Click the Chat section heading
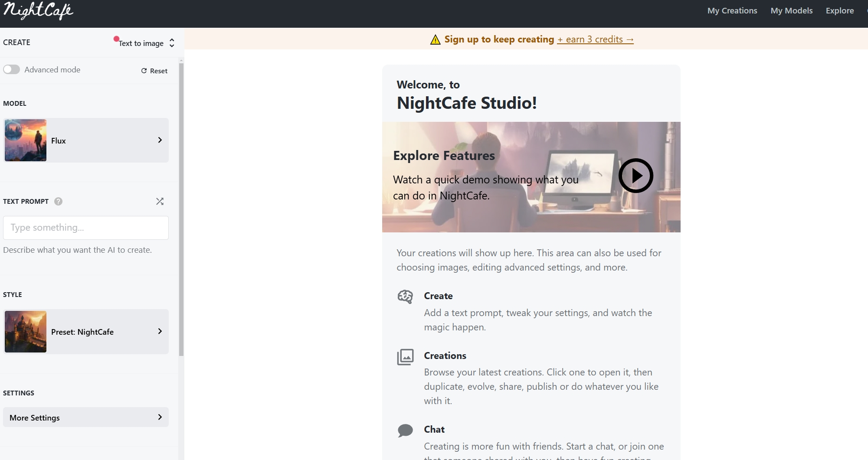The height and width of the screenshot is (460, 868). click(434, 429)
